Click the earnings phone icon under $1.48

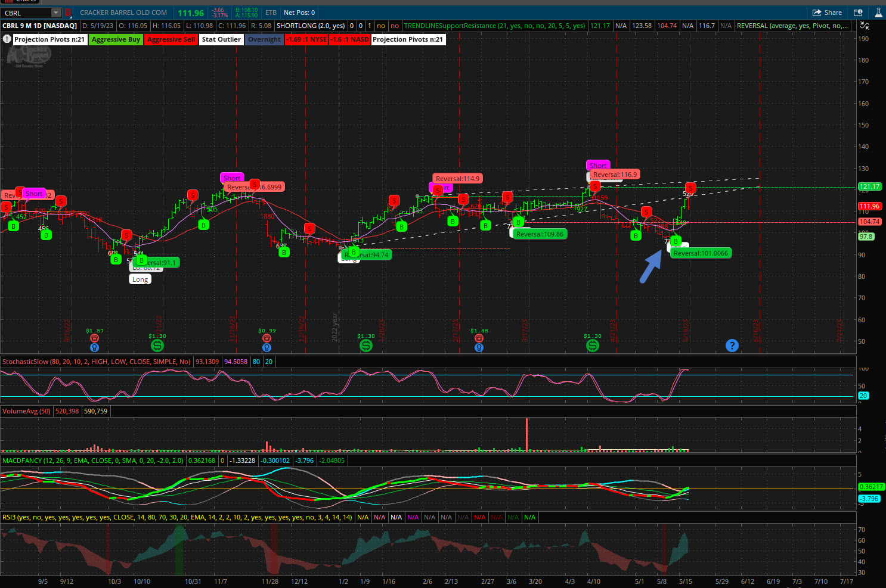479,338
